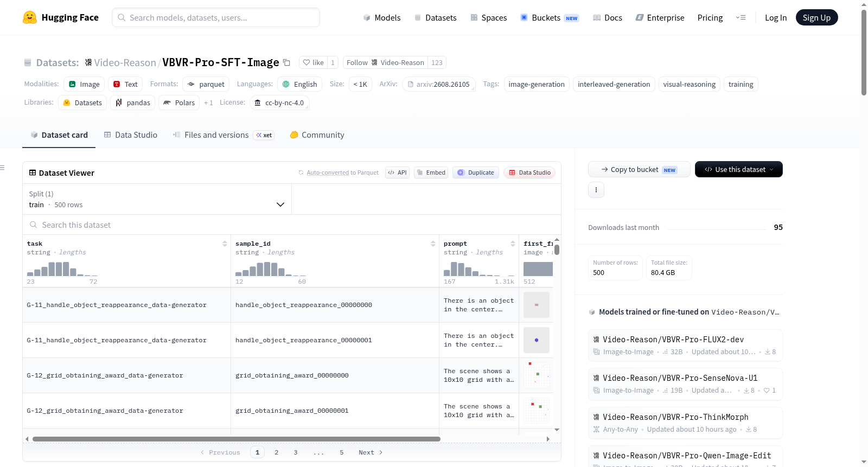Open the navigation overflow menu icon
The width and height of the screenshot is (868, 467).
pos(741,17)
